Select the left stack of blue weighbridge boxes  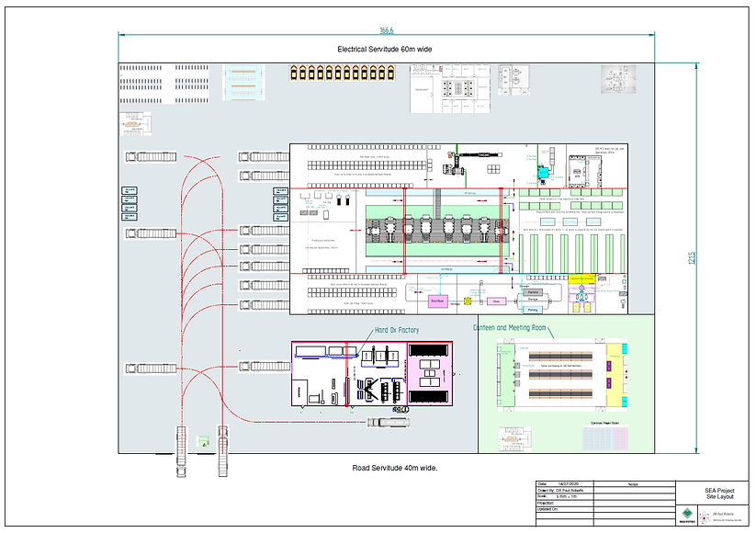[130, 204]
